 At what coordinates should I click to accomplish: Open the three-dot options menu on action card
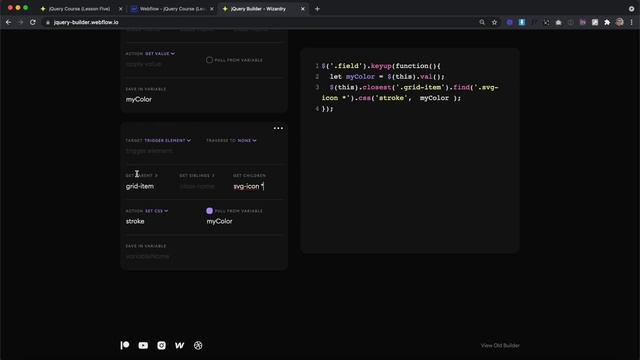(x=278, y=128)
